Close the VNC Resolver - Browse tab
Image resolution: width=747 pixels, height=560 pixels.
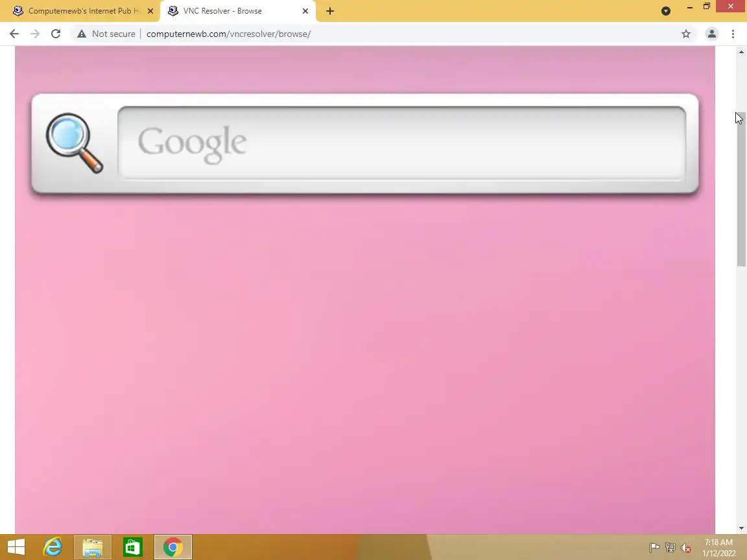coord(305,11)
